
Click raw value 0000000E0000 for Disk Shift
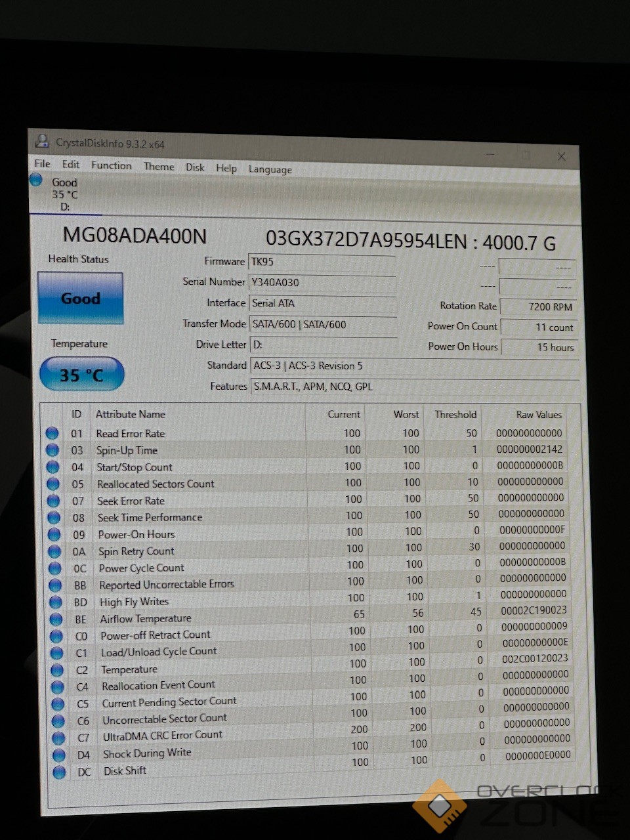coord(538,755)
